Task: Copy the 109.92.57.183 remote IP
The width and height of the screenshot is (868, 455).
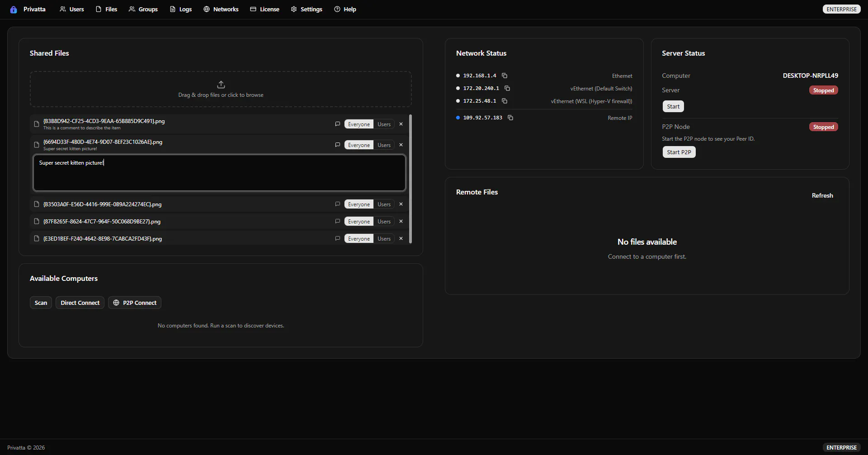Action: [x=510, y=118]
